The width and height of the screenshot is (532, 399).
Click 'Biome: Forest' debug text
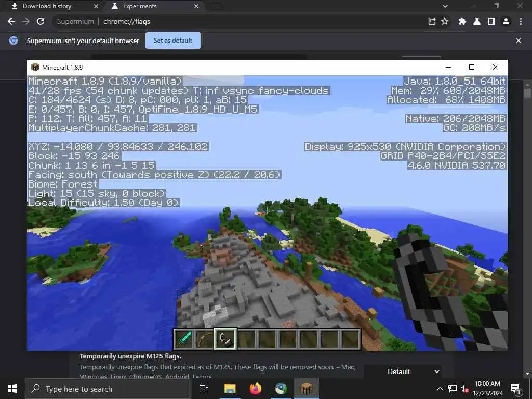click(63, 184)
